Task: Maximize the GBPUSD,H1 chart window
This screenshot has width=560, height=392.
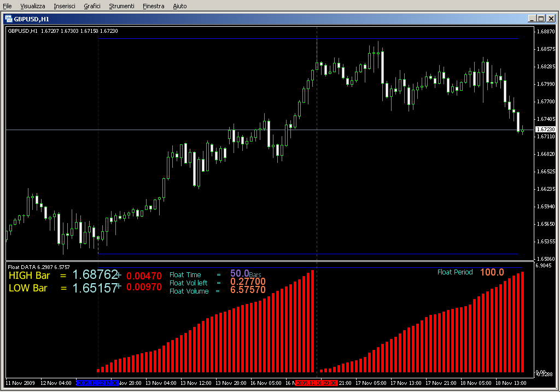Action: 540,19
